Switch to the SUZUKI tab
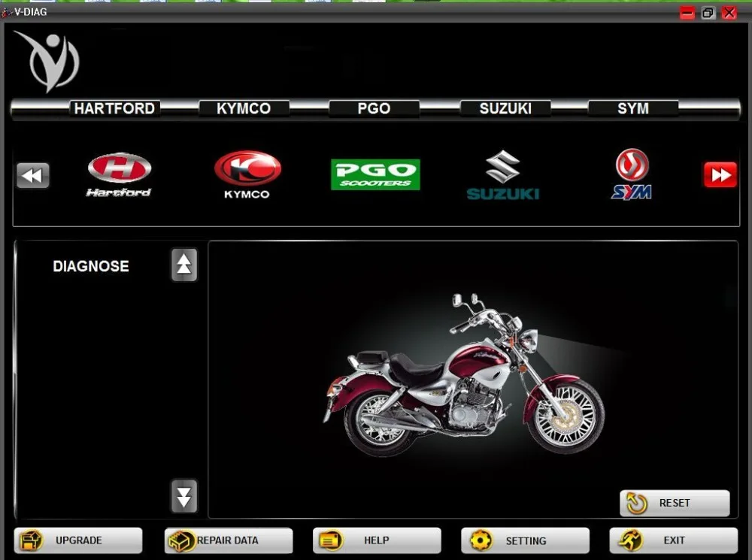This screenshot has width=752, height=560. tap(505, 108)
